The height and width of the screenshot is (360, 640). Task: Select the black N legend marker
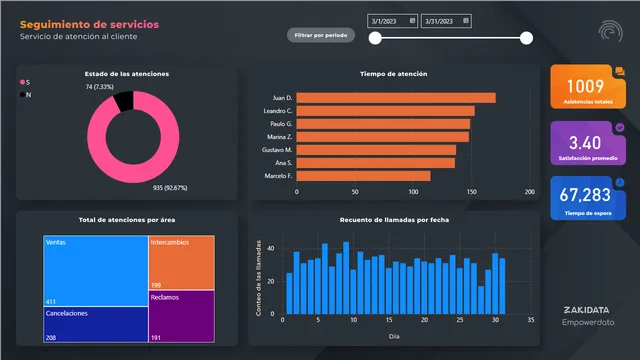click(x=22, y=95)
